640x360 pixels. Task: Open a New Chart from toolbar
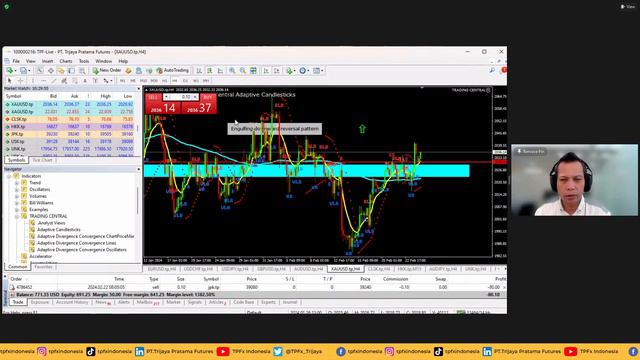click(10, 71)
